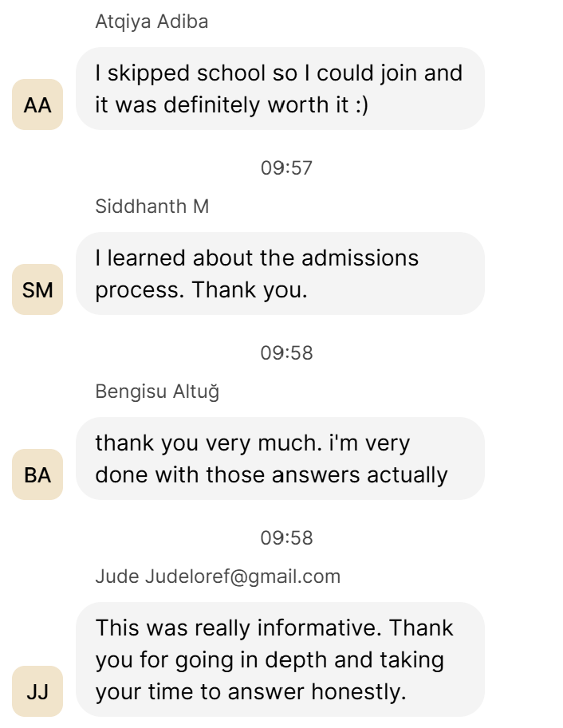Viewport: 563px width, 728px height.
Task: Click the SM avatar badge
Action: (37, 289)
